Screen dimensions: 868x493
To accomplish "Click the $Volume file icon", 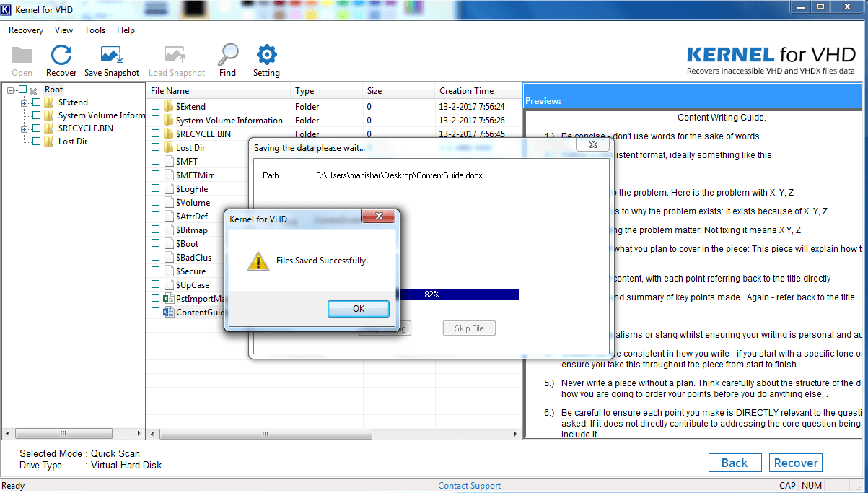I will coord(169,202).
